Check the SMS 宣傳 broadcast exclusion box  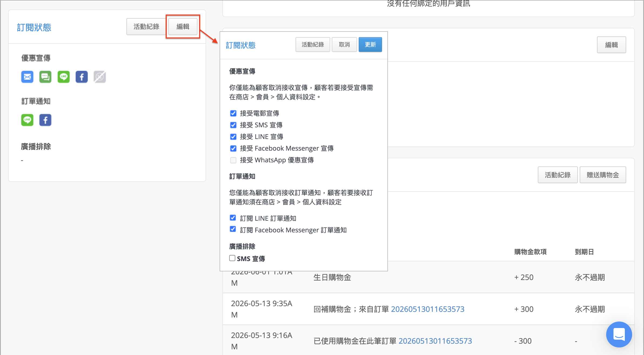pyautogui.click(x=232, y=258)
